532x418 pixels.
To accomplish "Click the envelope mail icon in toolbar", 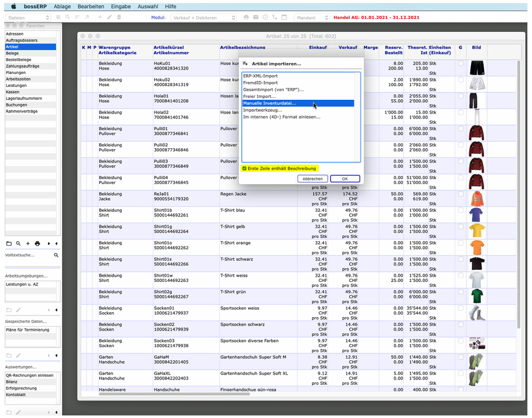I will pos(256,17).
